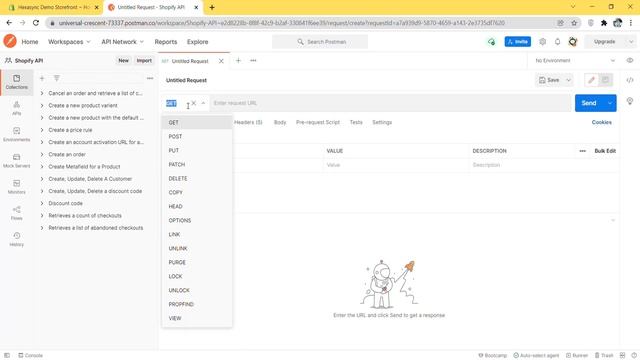Viewport: 640px width, 360px height.
Task: Click the comments icon beside pencil
Action: click(x=605, y=80)
